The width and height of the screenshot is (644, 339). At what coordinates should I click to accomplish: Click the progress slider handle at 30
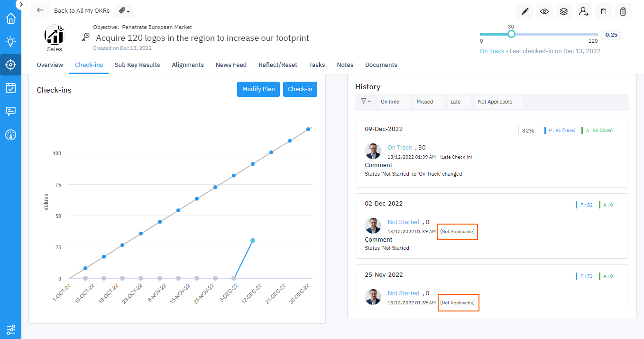(511, 34)
